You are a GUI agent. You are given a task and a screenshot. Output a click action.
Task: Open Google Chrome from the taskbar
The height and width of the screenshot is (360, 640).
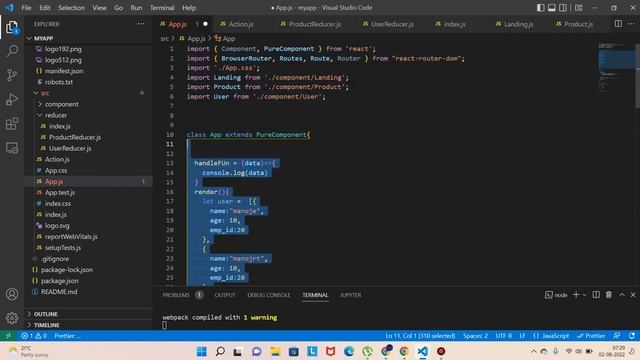[x=404, y=351]
